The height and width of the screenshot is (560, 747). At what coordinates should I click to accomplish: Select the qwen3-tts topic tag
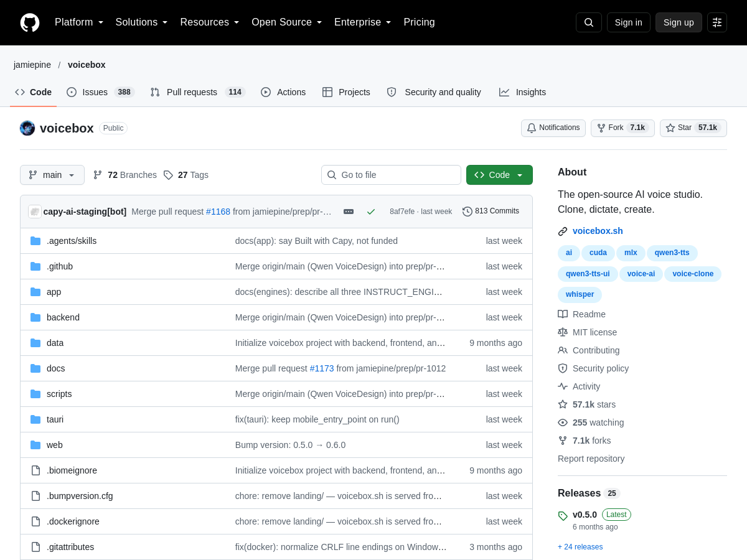click(672, 253)
